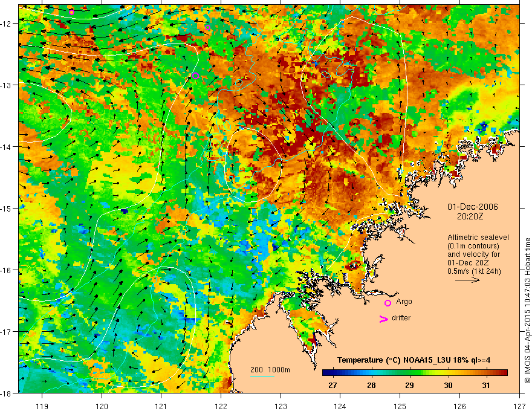Click longitude axis label '127'

click(519, 406)
